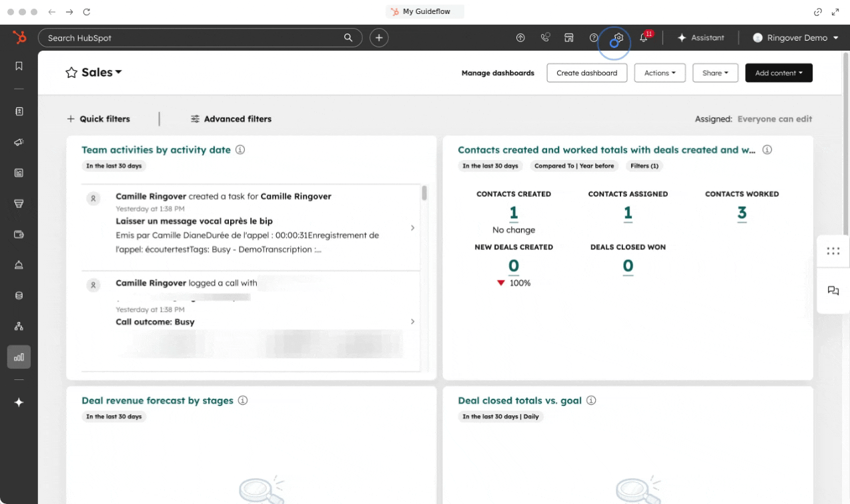Open the Marketing megaphone sidebar icon
This screenshot has height=504, width=850.
click(19, 142)
